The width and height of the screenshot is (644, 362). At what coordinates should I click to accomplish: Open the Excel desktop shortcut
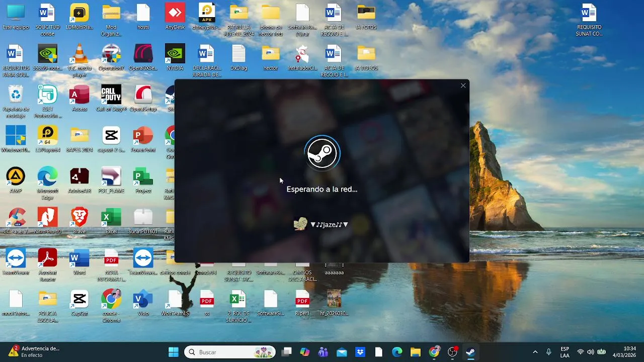[111, 221]
